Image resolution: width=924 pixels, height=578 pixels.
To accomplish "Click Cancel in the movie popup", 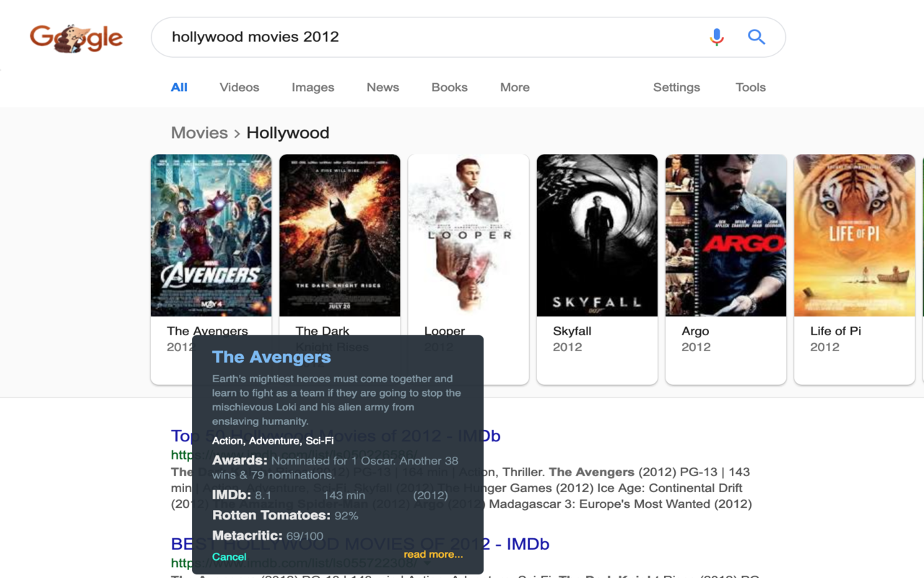I will [230, 556].
